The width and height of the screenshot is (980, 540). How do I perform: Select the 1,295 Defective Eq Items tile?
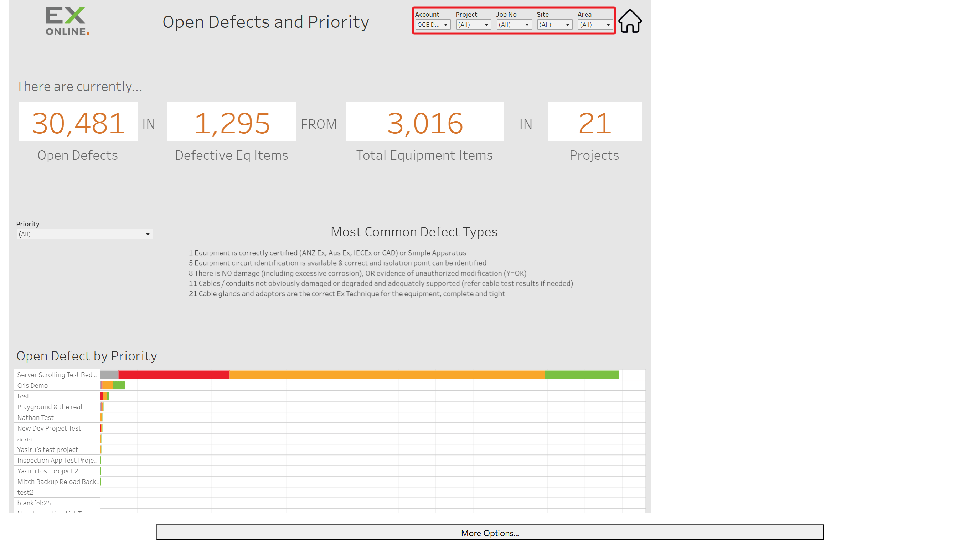tap(232, 122)
